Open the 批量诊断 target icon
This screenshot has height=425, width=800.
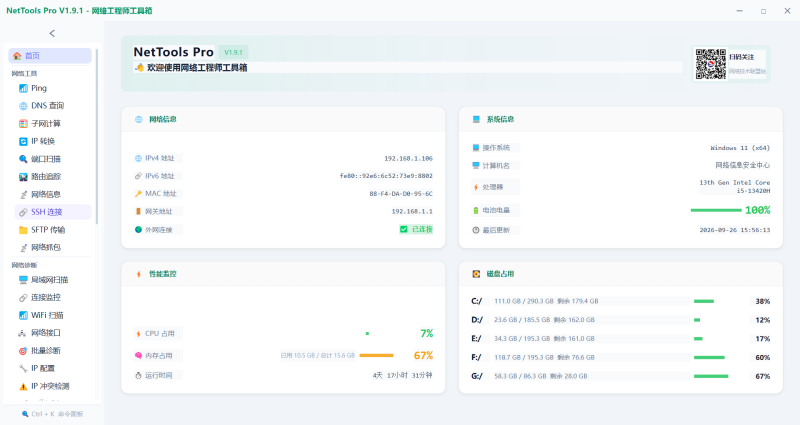point(23,351)
